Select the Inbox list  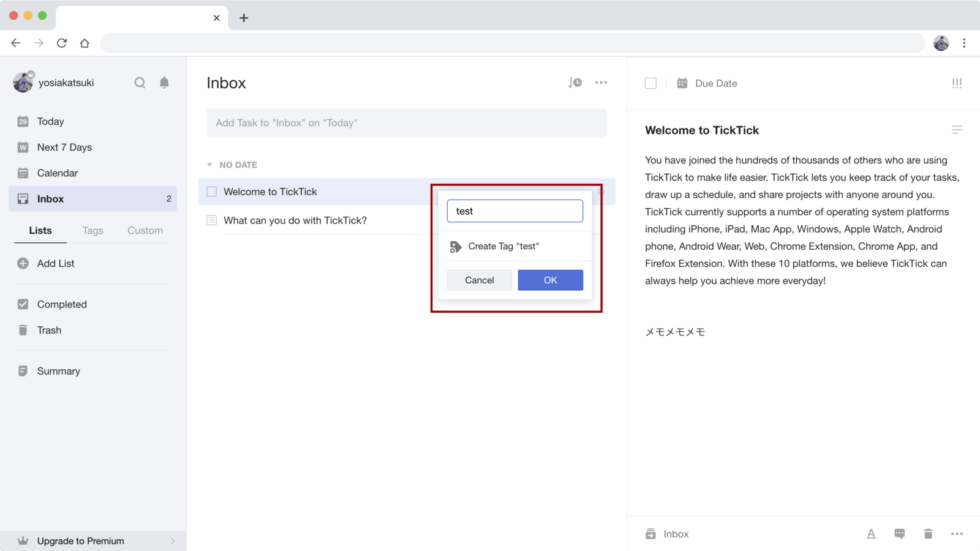[92, 198]
